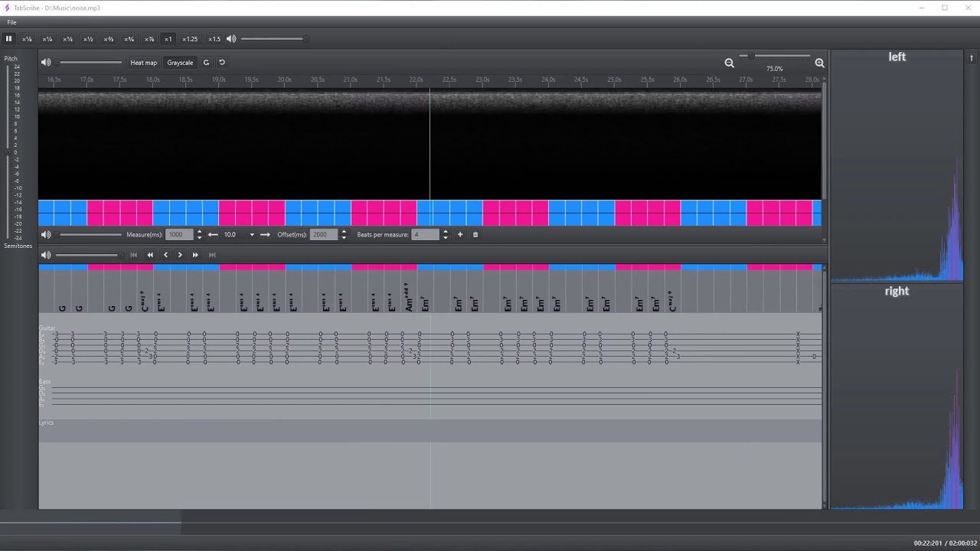Mute the spectrogram speaker icon beside Heat map
Image resolution: width=980 pixels, height=551 pixels.
click(46, 63)
